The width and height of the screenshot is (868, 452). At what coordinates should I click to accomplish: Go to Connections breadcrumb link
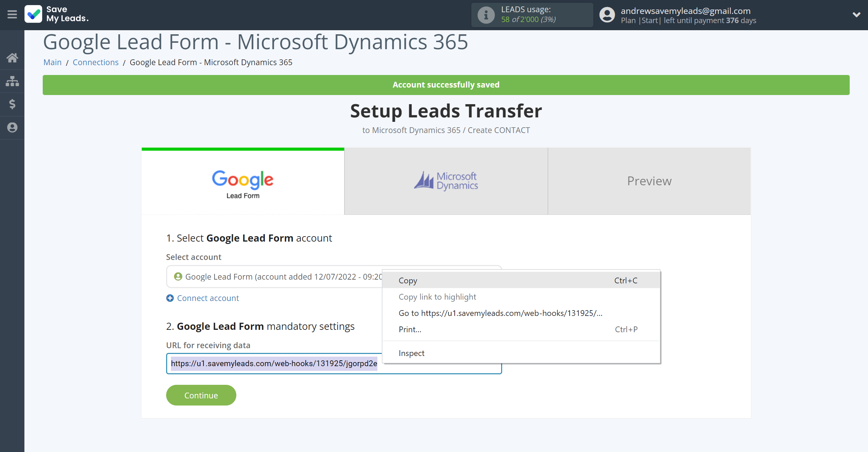pos(96,62)
